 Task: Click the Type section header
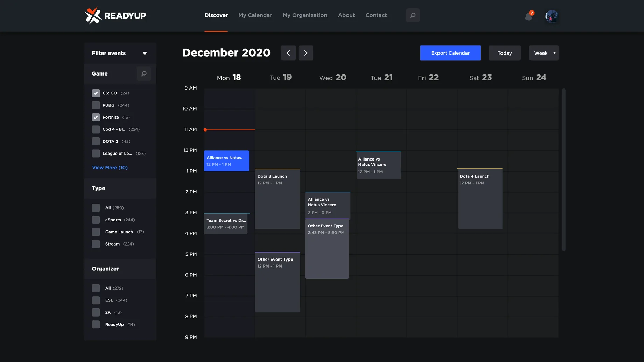tap(120, 189)
